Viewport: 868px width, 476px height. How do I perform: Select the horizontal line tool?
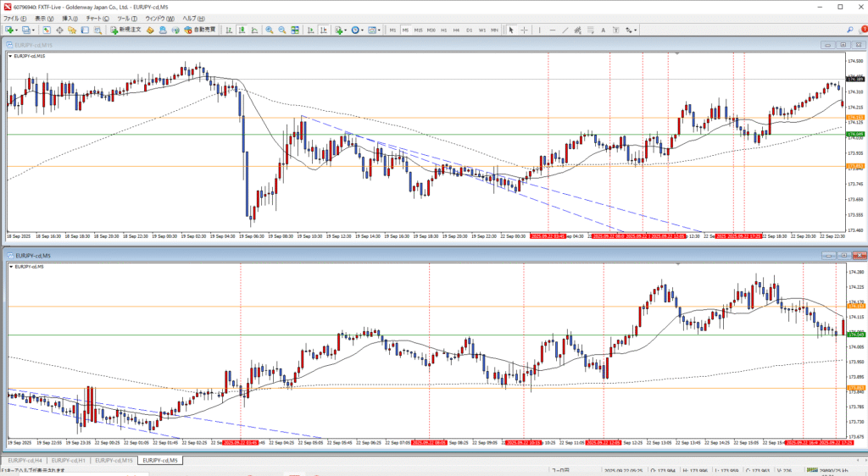(x=553, y=30)
